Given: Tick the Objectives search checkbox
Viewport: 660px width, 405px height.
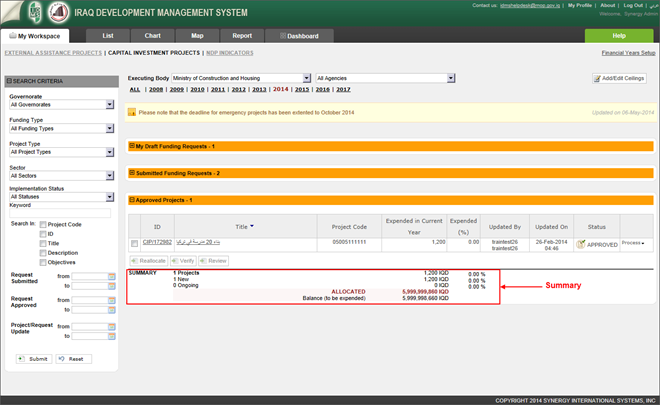Looking at the screenshot, I should (43, 261).
